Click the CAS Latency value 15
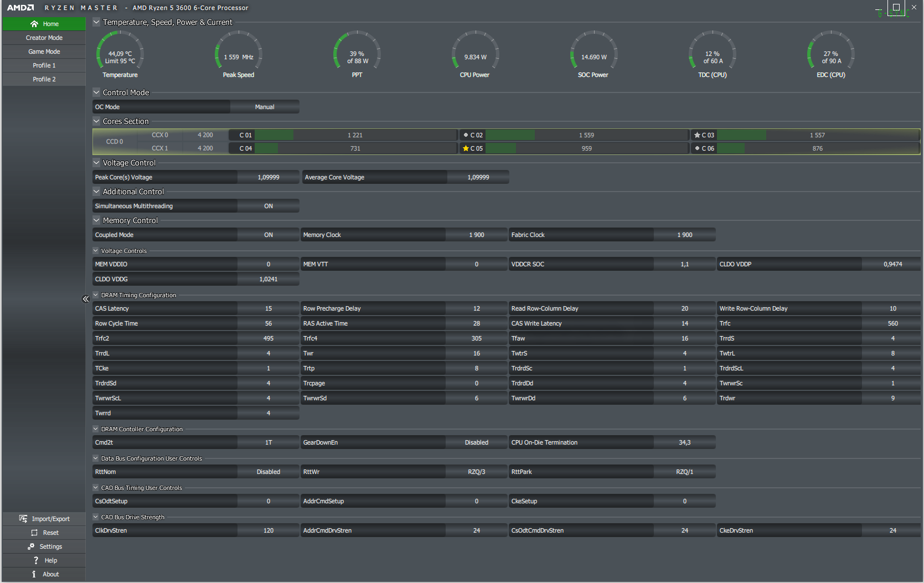 coord(269,308)
